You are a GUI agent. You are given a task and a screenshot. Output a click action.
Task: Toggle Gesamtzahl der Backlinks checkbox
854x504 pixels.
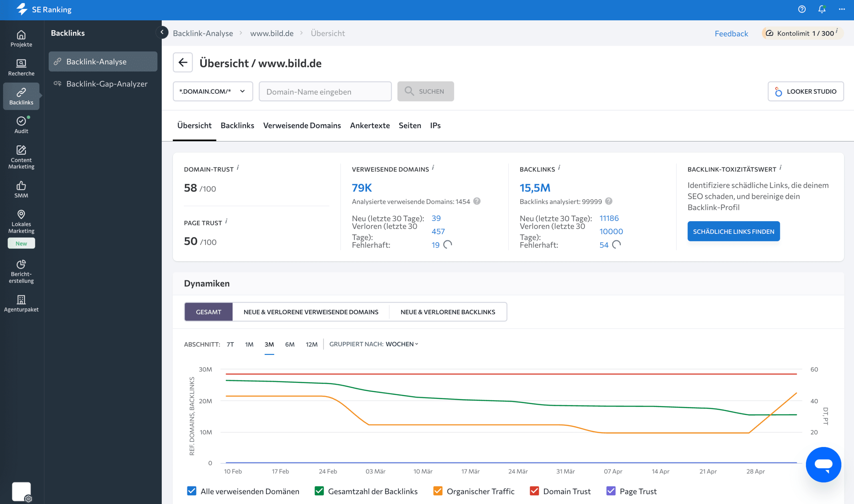tap(319, 491)
